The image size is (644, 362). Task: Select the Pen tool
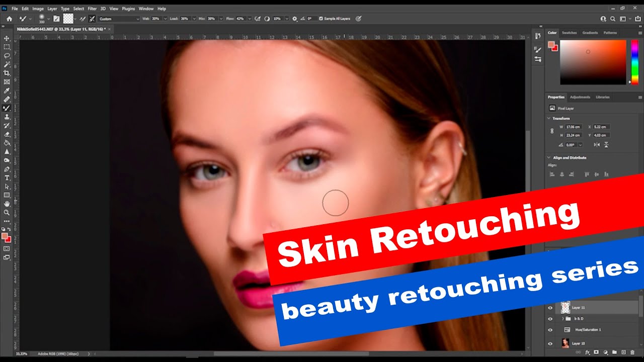[x=7, y=169]
